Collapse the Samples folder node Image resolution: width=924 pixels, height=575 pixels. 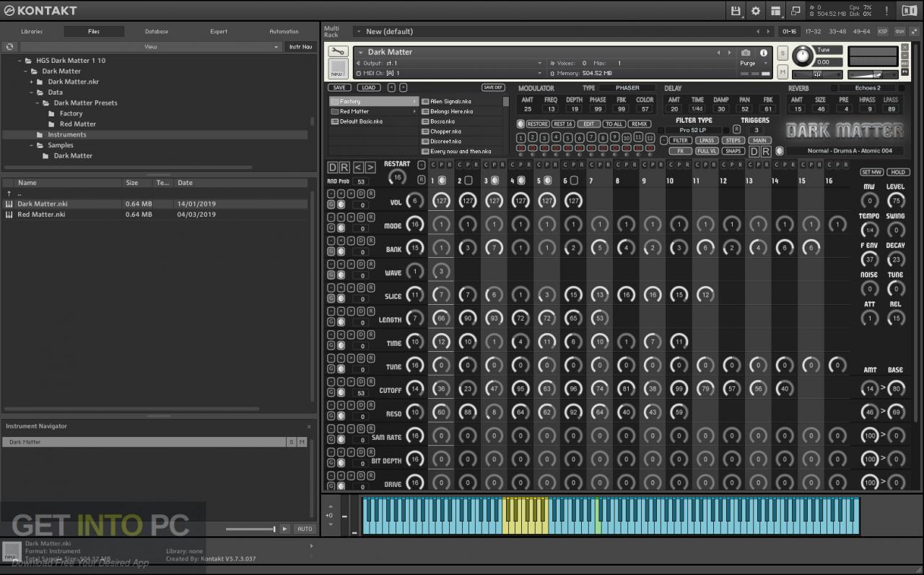31,145
